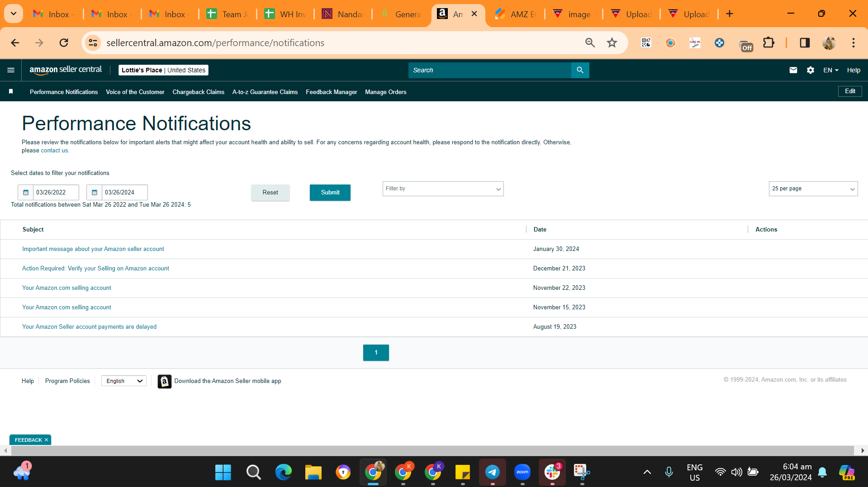Open File Explorer from the taskbar
Image resolution: width=868 pixels, height=487 pixels.
pos(313,473)
